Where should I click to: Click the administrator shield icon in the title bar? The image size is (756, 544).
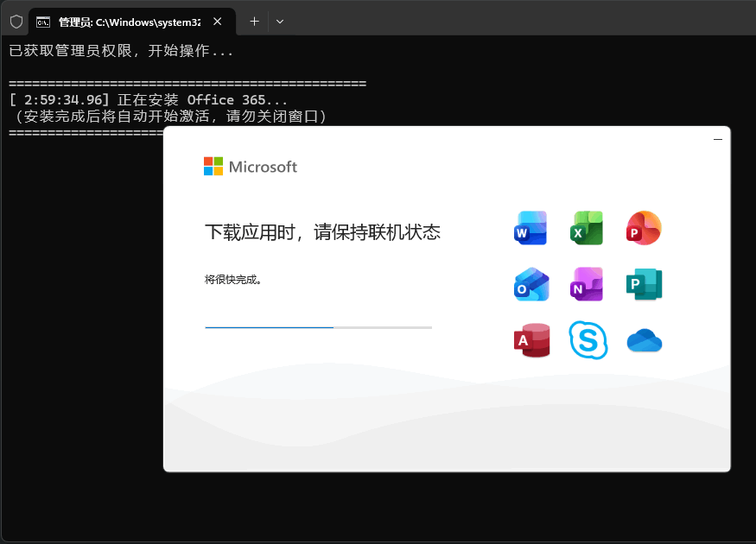click(16, 22)
